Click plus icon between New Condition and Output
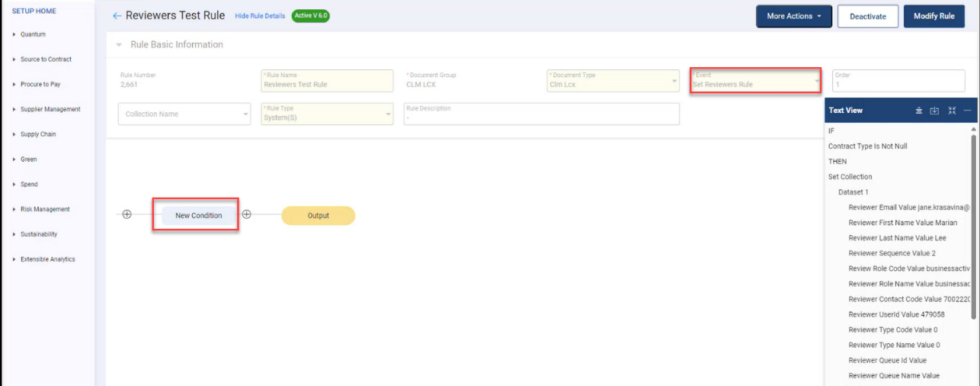Viewport: 980px width, 386px height. (246, 214)
